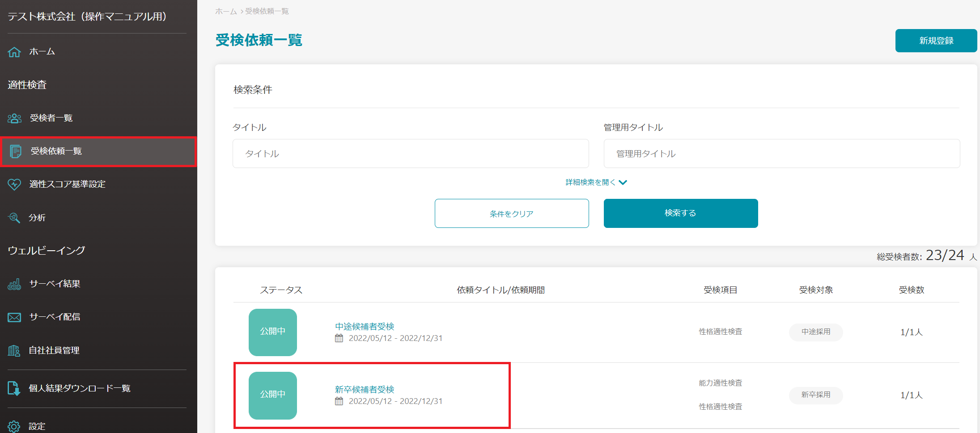Open the 設定 gear icon
The height and width of the screenshot is (433, 980).
14,426
